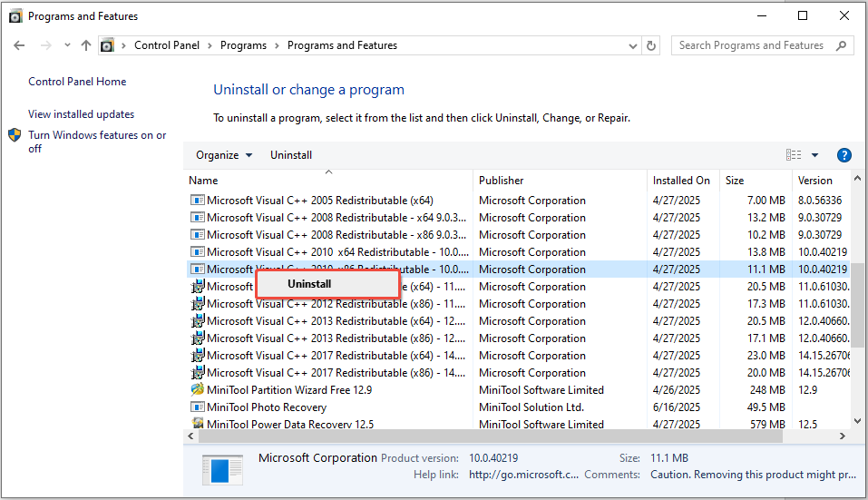868x500 pixels.
Task: Open the recent locations dropdown chevron
Action: (x=67, y=45)
